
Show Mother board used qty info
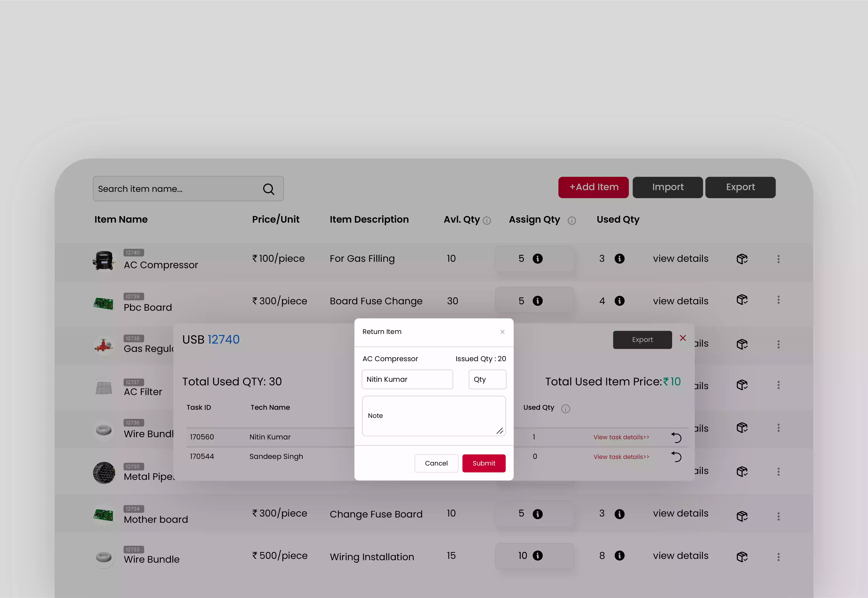click(620, 514)
